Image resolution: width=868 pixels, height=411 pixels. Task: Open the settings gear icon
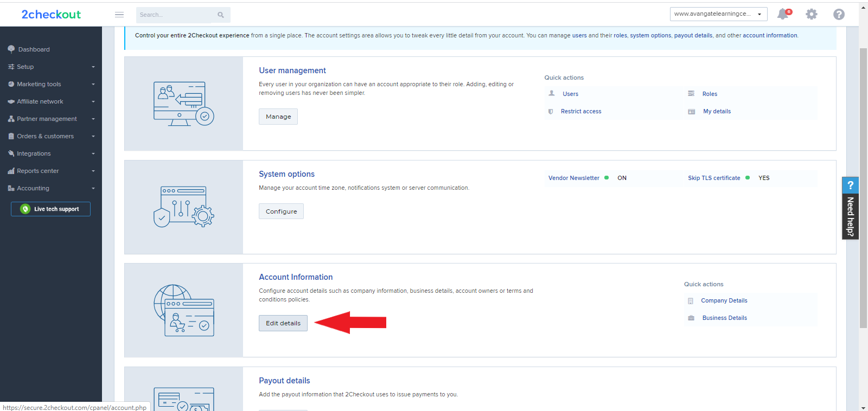pos(812,14)
